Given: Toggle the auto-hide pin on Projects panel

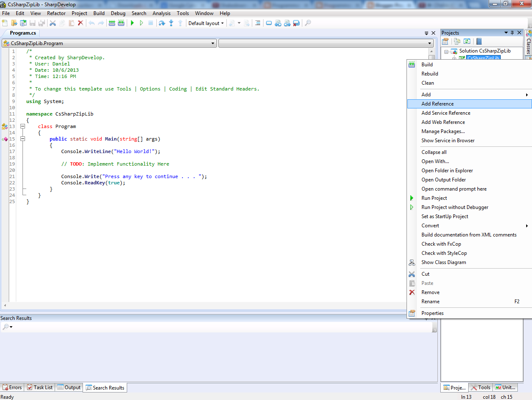Looking at the screenshot, I should (512, 33).
